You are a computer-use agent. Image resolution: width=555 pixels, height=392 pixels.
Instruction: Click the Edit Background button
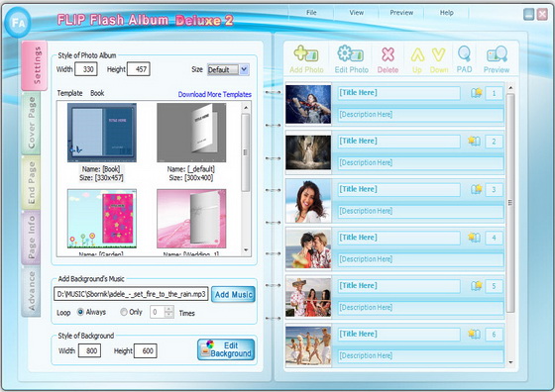[226, 349]
